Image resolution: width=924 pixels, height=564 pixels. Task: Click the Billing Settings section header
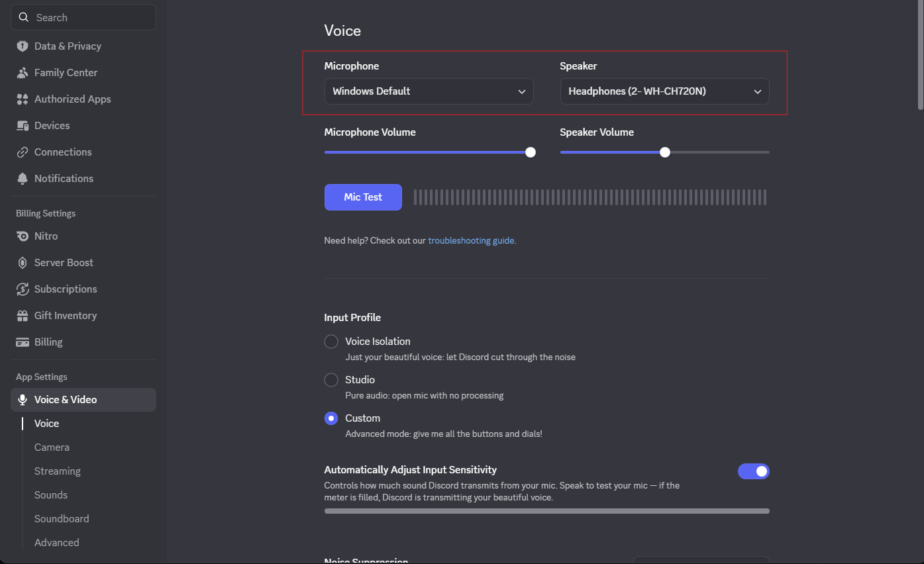click(x=46, y=213)
